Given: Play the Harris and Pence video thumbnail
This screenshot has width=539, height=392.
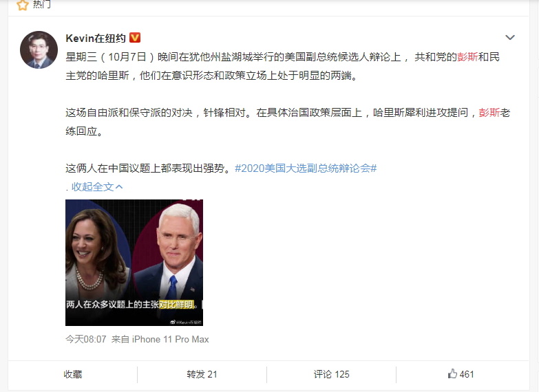Looking at the screenshot, I should [x=134, y=263].
